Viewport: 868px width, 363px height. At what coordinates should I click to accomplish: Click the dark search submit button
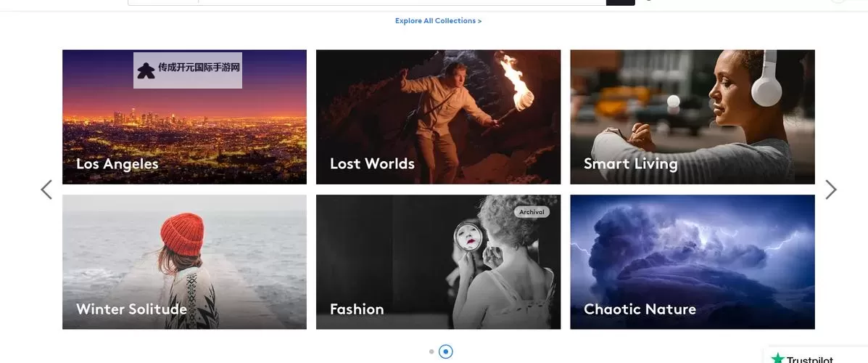point(621,2)
